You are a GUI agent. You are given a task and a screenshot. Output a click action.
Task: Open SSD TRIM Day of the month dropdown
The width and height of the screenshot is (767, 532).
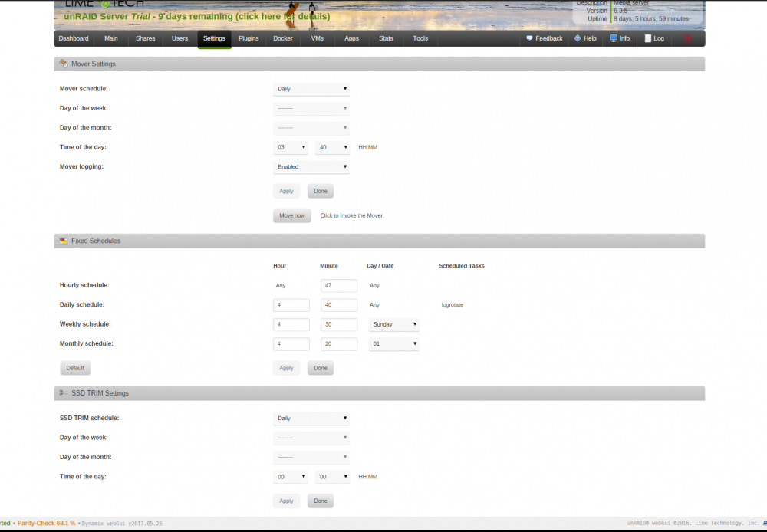pyautogui.click(x=311, y=457)
